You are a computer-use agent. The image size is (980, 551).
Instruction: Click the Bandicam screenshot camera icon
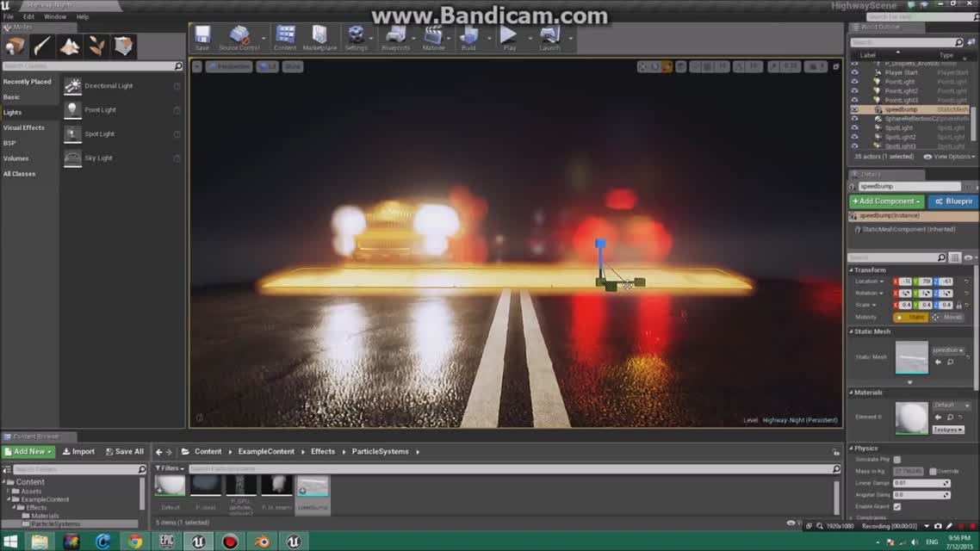pyautogui.click(x=938, y=527)
